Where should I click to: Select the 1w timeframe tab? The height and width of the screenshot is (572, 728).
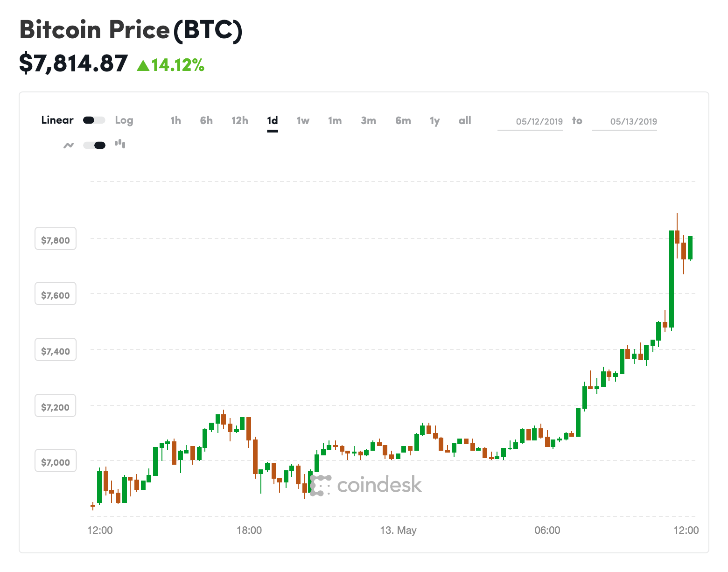[303, 120]
